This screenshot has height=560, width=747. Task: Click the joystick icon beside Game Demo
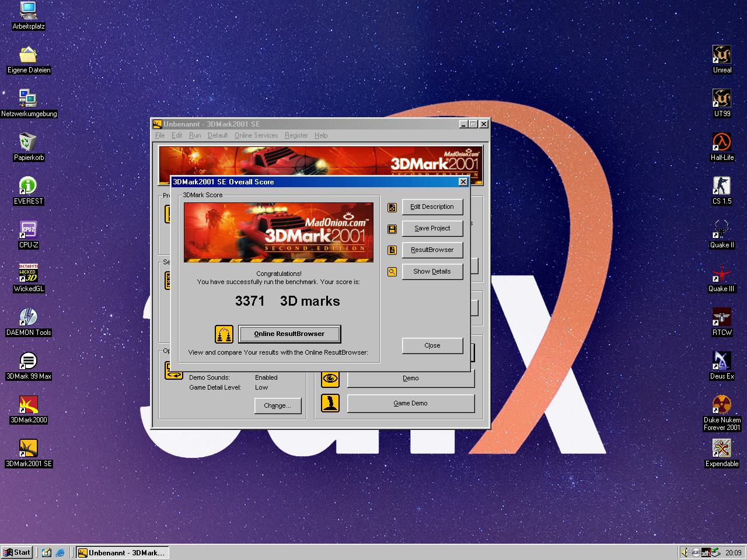pos(330,404)
